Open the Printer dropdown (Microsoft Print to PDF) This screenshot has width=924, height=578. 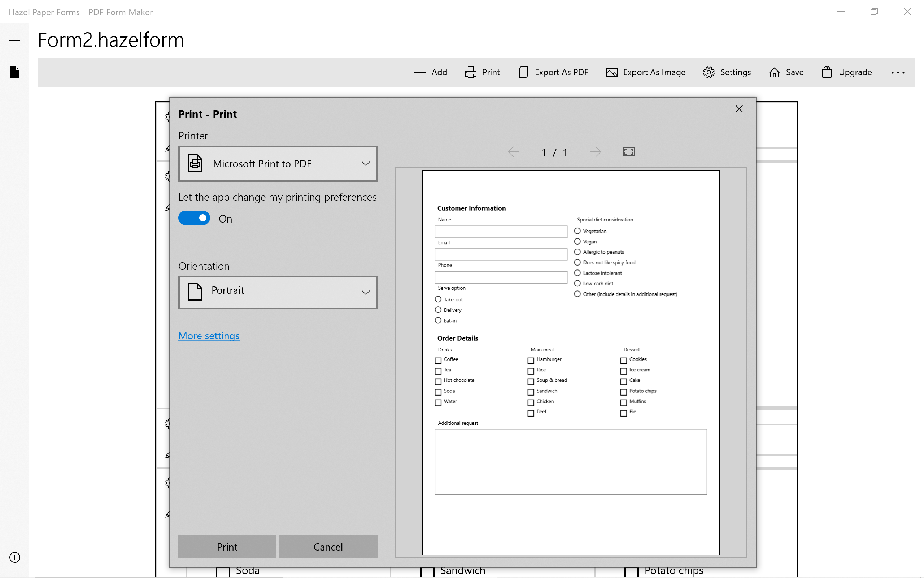click(x=278, y=164)
